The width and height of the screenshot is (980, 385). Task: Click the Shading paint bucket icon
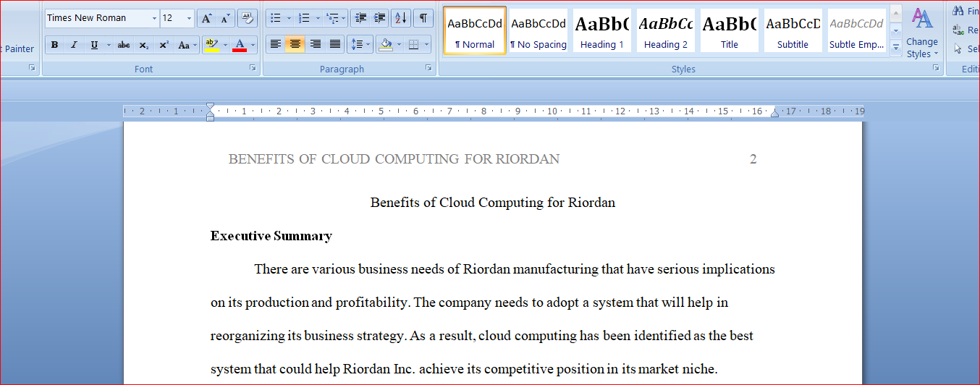tap(386, 45)
